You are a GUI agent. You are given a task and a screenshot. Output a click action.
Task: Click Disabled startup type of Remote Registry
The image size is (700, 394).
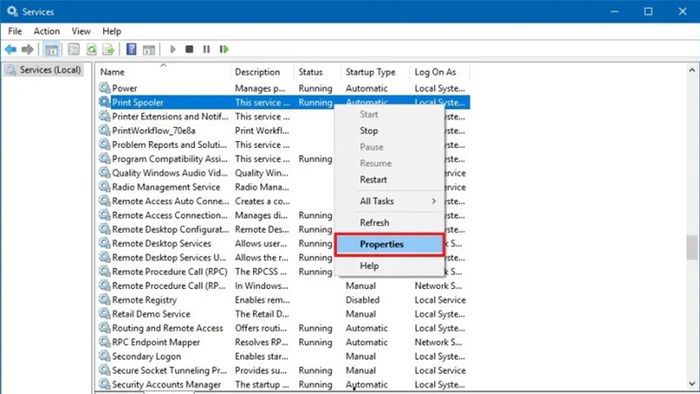tap(362, 300)
